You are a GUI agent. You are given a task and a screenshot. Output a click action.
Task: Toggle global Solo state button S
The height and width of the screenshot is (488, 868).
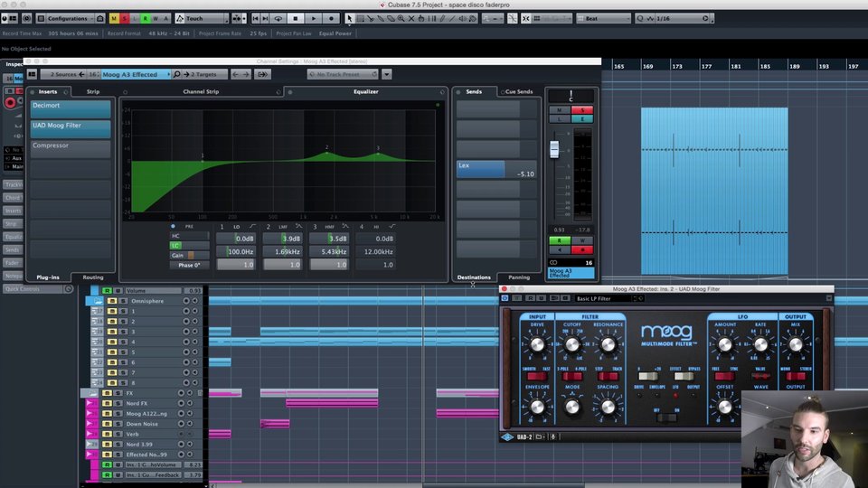pos(125,18)
